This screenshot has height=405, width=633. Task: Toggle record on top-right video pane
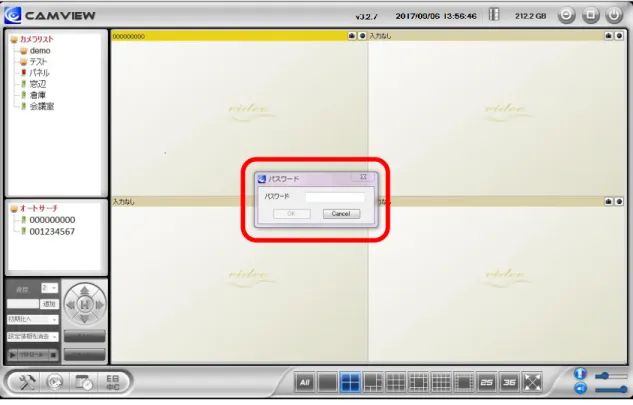coord(619,36)
